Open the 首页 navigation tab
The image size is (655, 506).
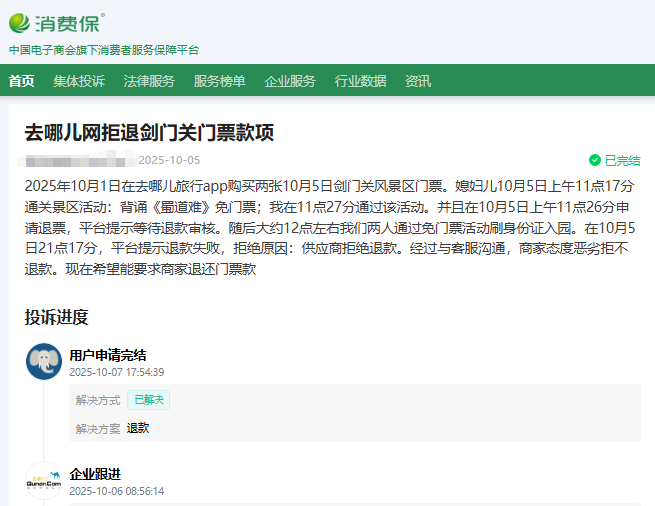[x=21, y=81]
